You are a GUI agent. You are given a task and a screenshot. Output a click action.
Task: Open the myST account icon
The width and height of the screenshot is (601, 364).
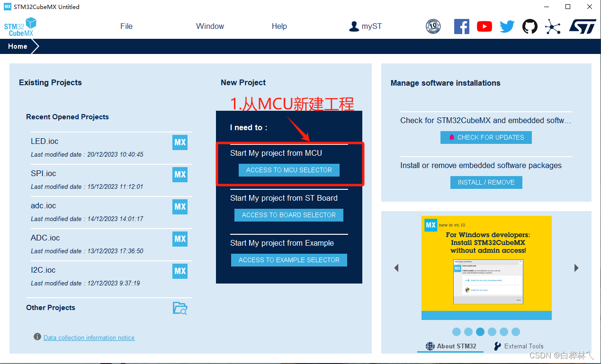[354, 27]
